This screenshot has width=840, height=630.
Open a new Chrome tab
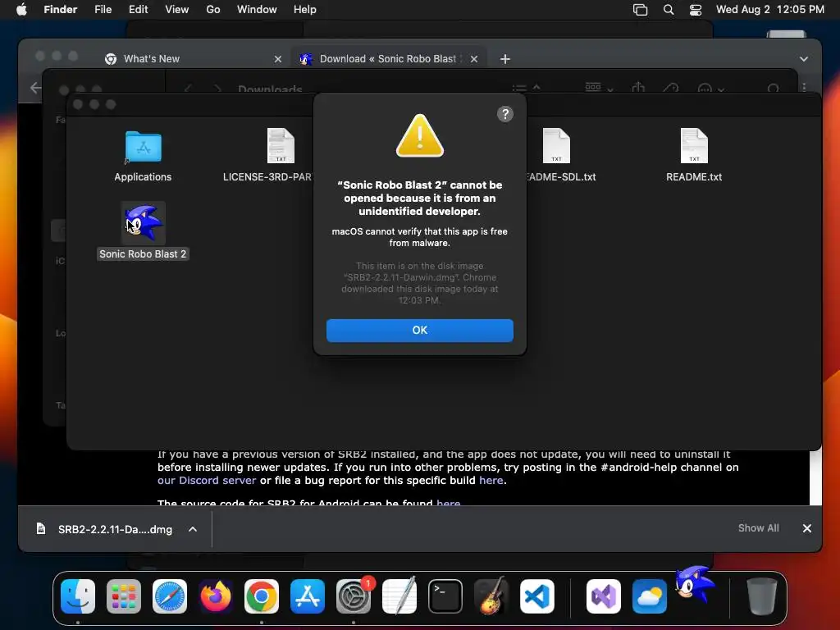coord(504,59)
